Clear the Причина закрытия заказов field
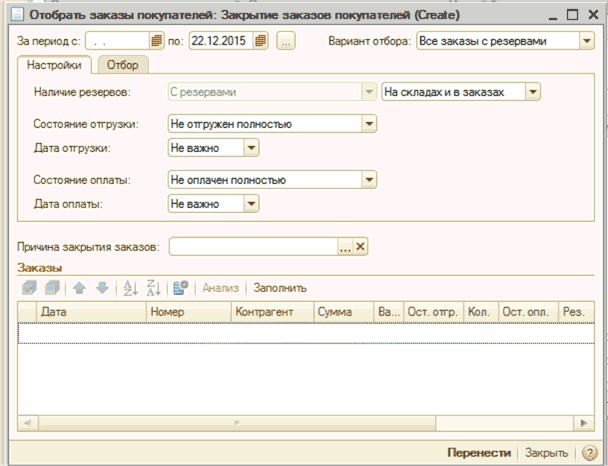 click(x=361, y=247)
